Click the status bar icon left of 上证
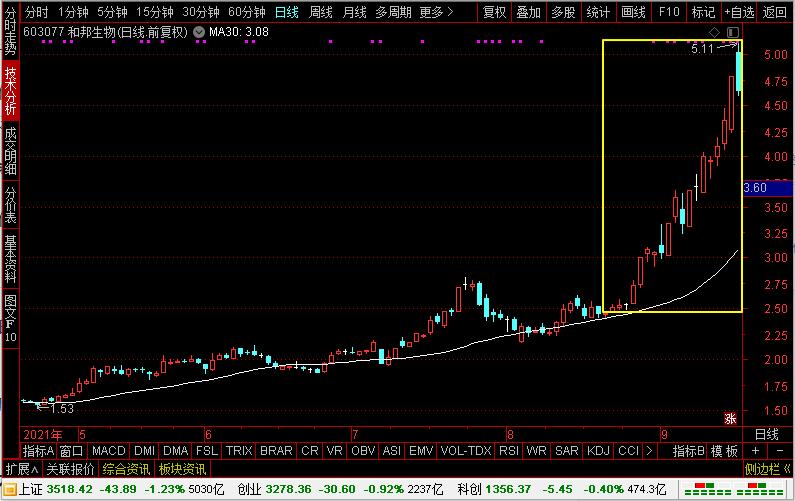Screen dimensions: 795x501 tap(9, 489)
